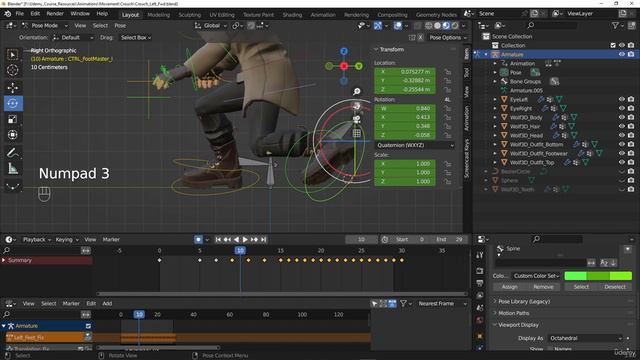Screen dimensions: 640x360
Task: Switch to the Animation workspace tab
Action: tap(323, 15)
